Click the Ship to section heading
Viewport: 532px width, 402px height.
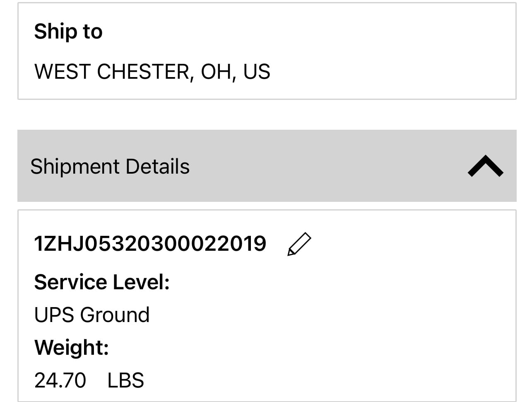(x=68, y=31)
